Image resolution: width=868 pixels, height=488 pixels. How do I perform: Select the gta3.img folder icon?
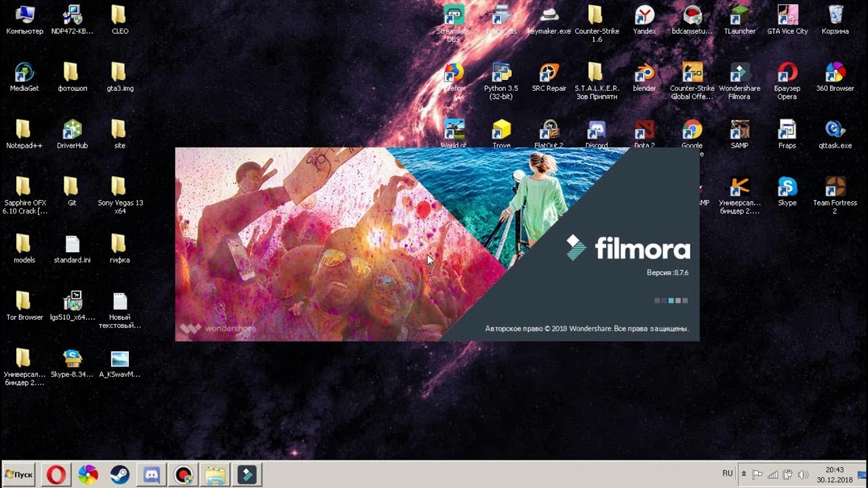tap(119, 77)
